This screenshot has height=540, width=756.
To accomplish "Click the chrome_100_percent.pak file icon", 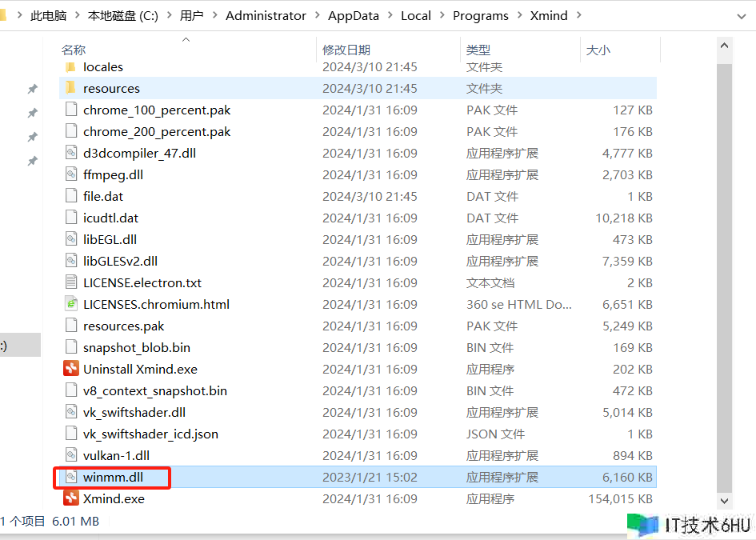I will 71,110.
